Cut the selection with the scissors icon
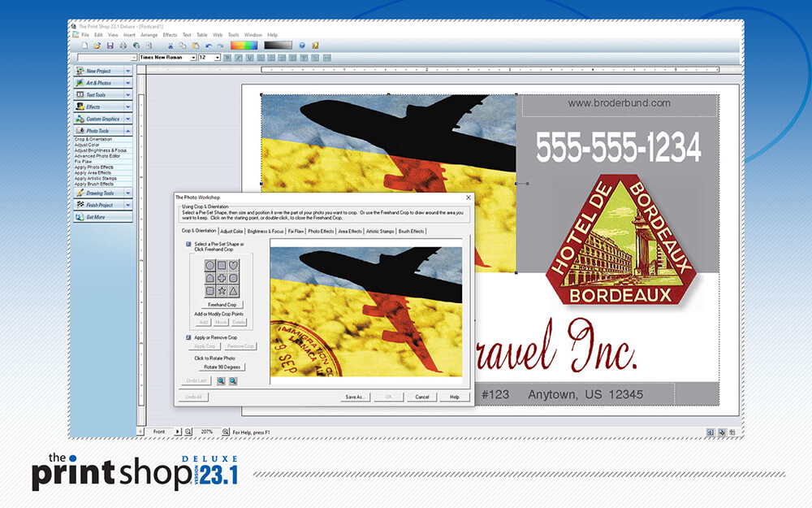The width and height of the screenshot is (812, 508). (171, 46)
